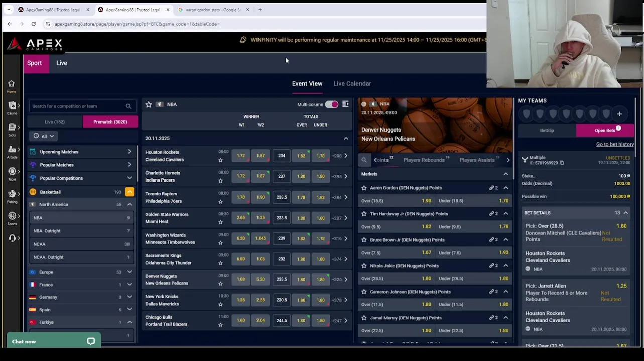Select NBA league in sidebar
The width and height of the screenshot is (644, 361).
[x=81, y=218]
